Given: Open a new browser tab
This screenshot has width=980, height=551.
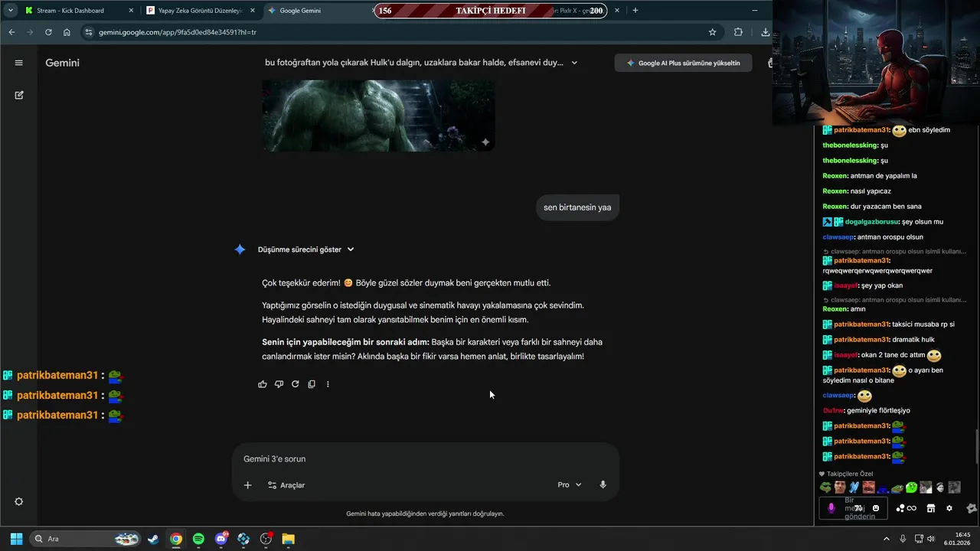Looking at the screenshot, I should pyautogui.click(x=635, y=10).
